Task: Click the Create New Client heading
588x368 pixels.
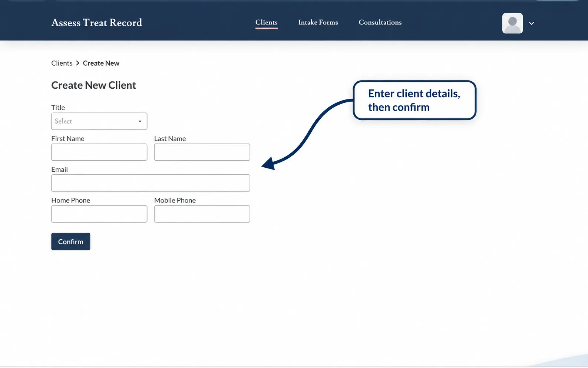Action: click(94, 85)
